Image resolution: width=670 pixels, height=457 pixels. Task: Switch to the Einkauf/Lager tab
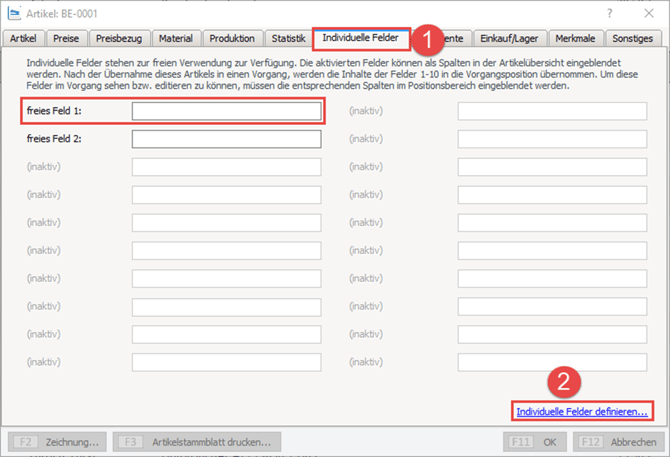click(x=507, y=39)
